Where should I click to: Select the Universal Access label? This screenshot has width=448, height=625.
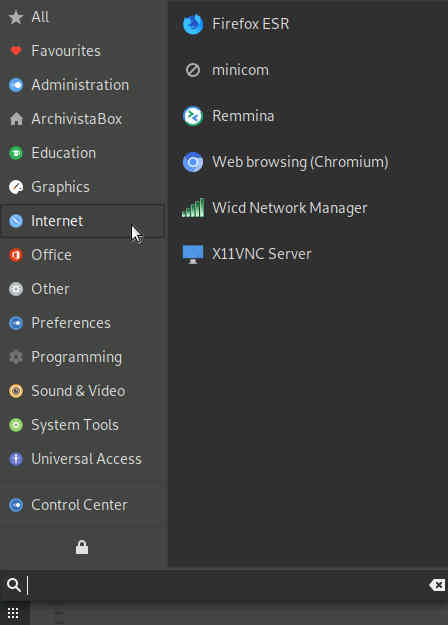point(86,459)
